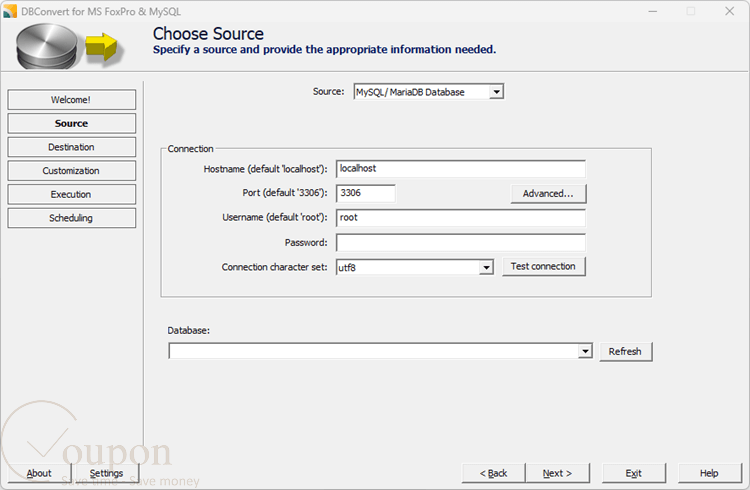Open Help

(x=709, y=473)
